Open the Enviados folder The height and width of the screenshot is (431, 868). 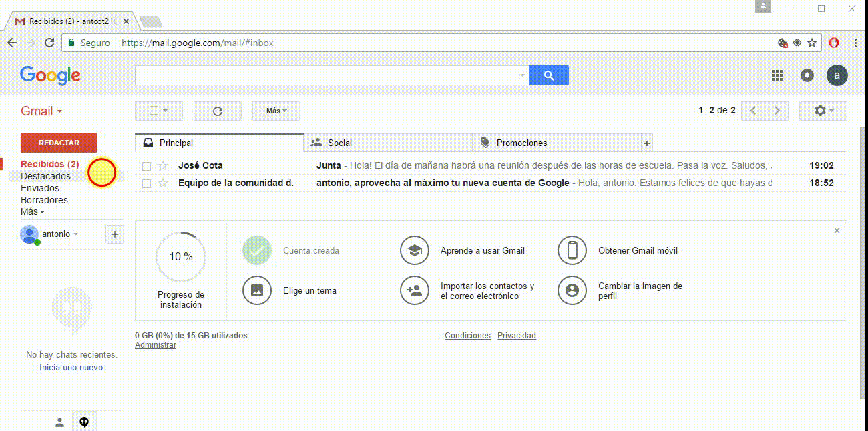tap(40, 188)
